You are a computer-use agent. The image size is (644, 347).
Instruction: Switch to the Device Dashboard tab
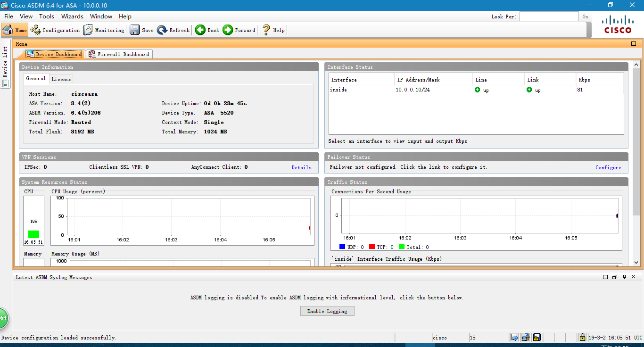(54, 54)
